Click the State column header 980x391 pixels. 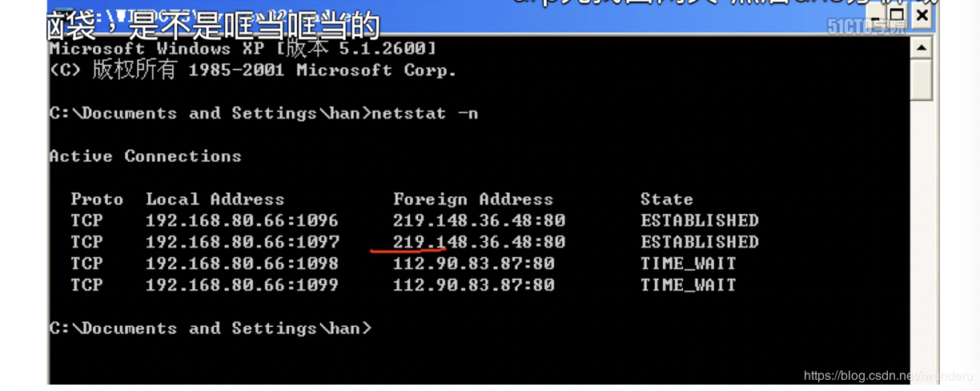667,199
